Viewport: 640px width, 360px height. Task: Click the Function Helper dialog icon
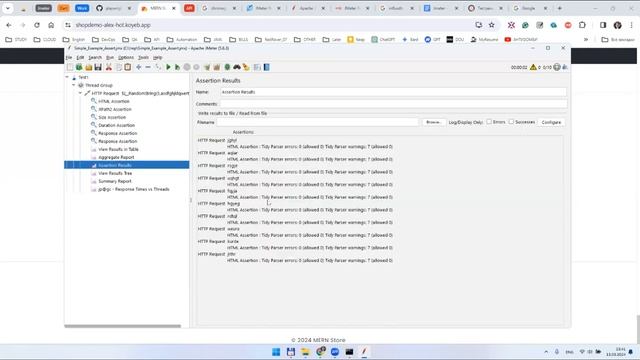257,67
